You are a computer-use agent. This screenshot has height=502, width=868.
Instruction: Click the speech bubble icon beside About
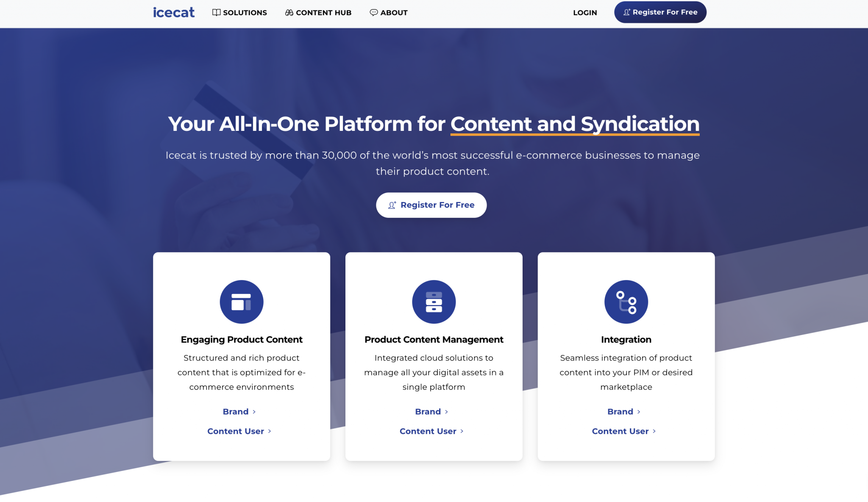coord(373,12)
